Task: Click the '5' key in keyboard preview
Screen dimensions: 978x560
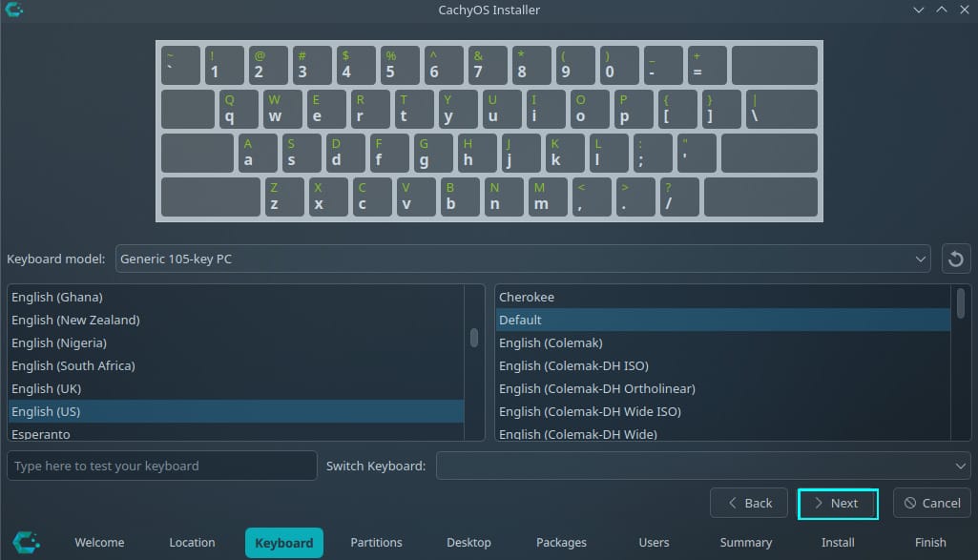Action: click(x=397, y=65)
